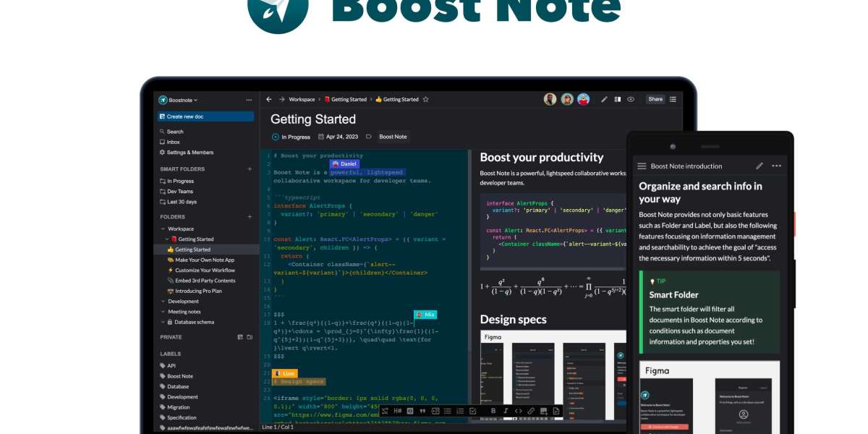Select the Customize Your Workflow doc
This screenshot has height=434, width=868.
[201, 271]
